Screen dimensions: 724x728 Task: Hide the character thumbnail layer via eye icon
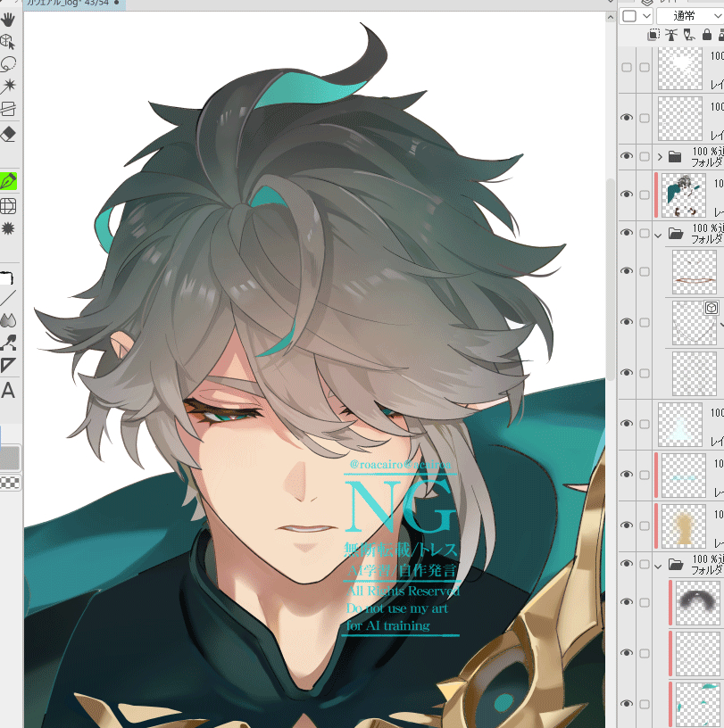pyautogui.click(x=626, y=194)
